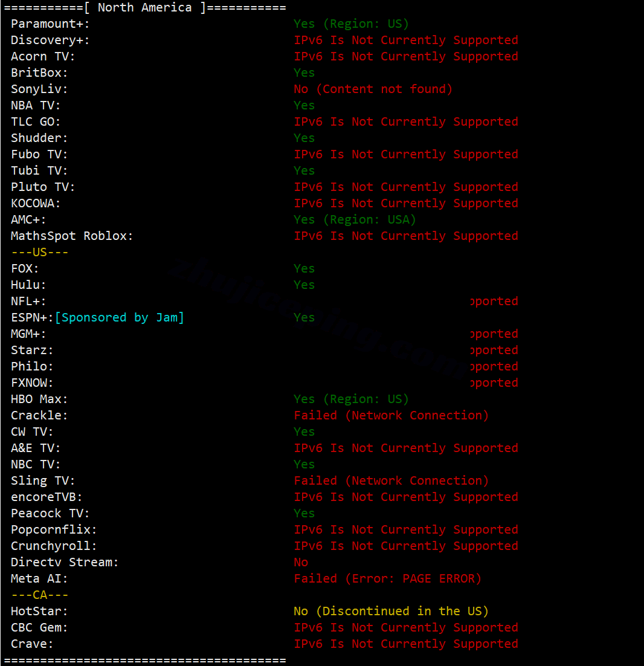Image resolution: width=644 pixels, height=666 pixels.
Task: Click the Sling TV Failed result
Action: pos(391,480)
